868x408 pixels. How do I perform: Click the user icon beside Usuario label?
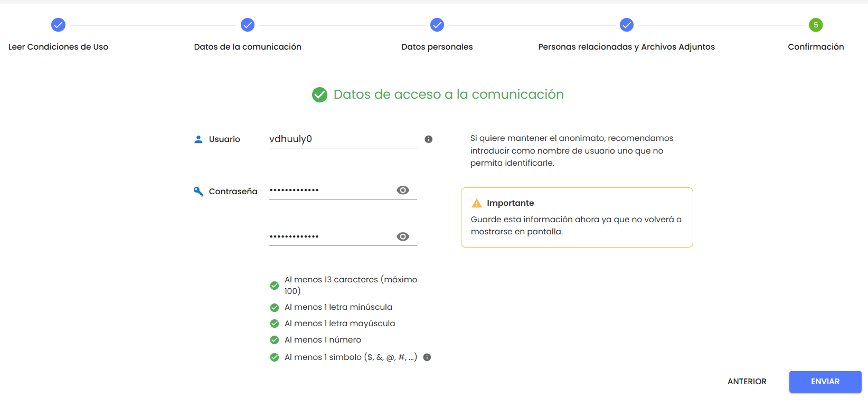199,139
